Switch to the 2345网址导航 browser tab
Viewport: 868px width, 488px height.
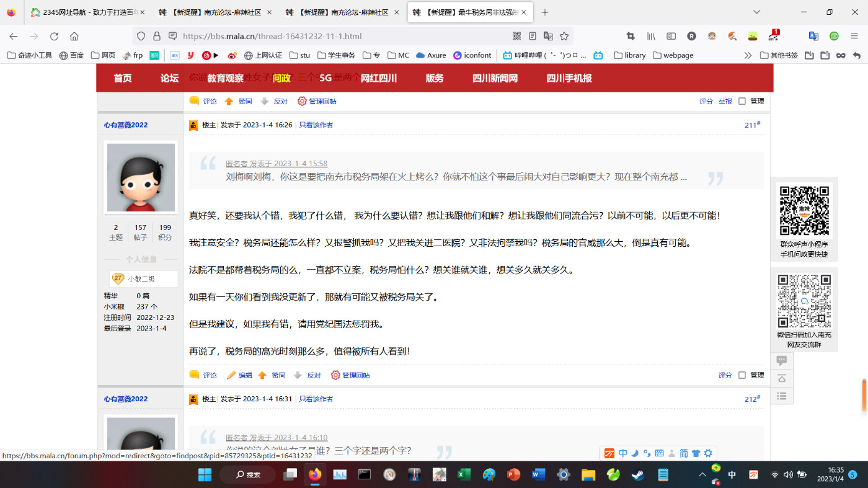(86, 12)
